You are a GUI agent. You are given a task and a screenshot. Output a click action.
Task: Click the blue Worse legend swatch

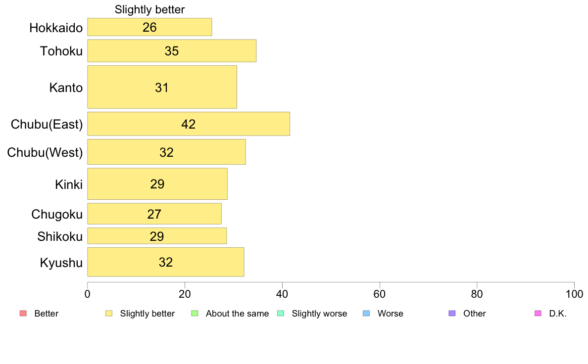(x=366, y=314)
